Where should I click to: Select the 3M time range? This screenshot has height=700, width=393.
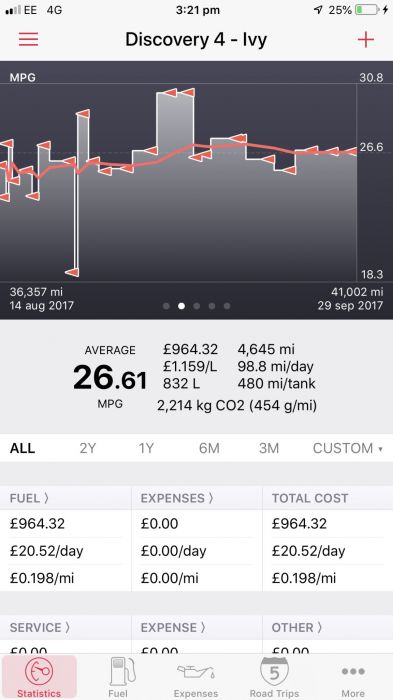(x=269, y=448)
